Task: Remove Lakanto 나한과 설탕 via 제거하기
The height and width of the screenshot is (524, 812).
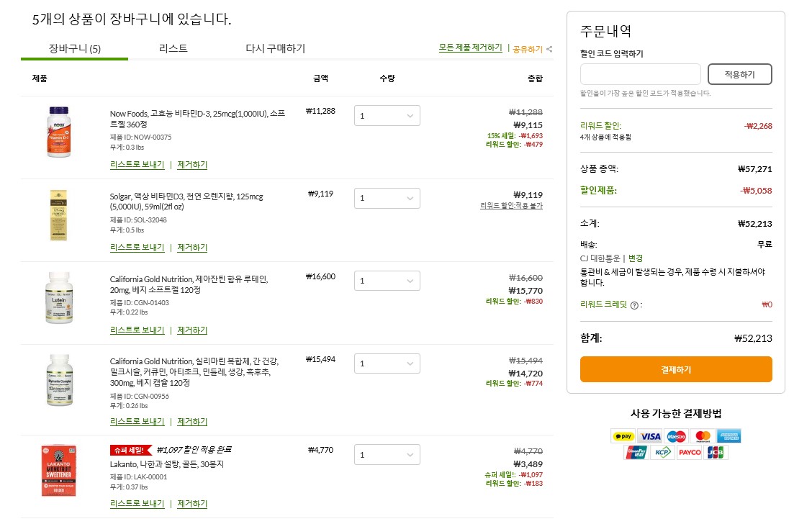Action: [x=192, y=504]
